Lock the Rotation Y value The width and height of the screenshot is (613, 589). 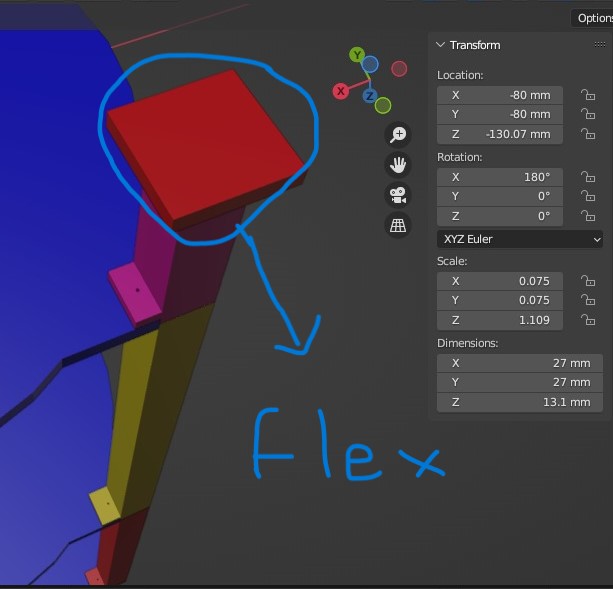[588, 196]
